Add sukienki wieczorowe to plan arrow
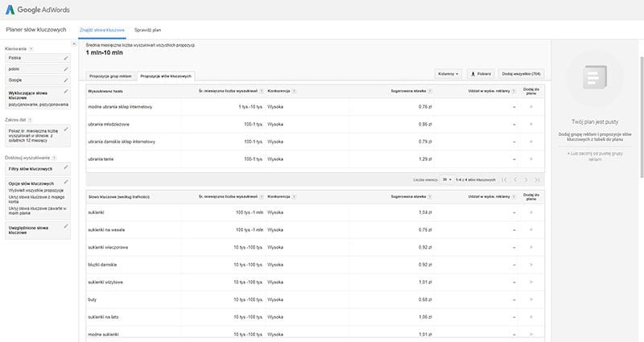 coord(531,247)
